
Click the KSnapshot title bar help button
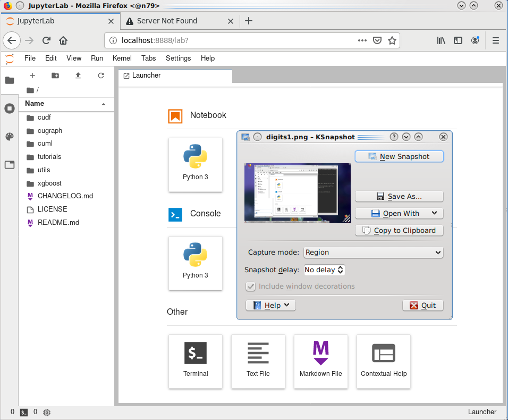tap(394, 137)
